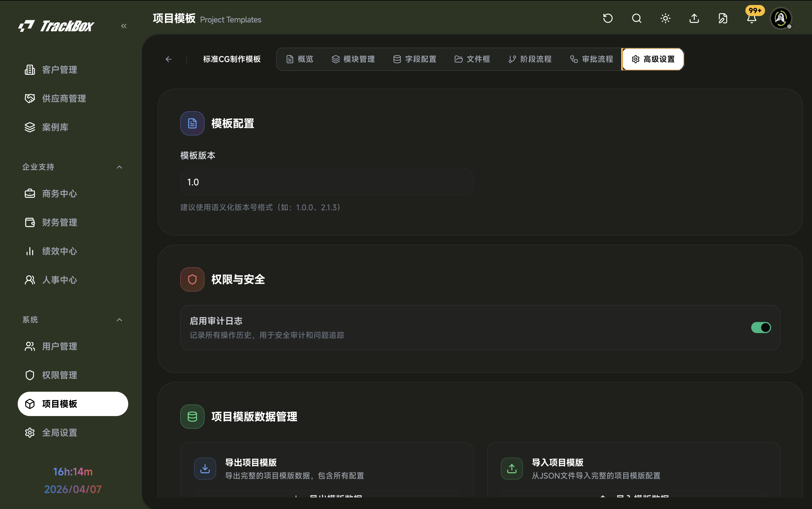
Task: Click the Project Templates subtitle
Action: tap(231, 20)
